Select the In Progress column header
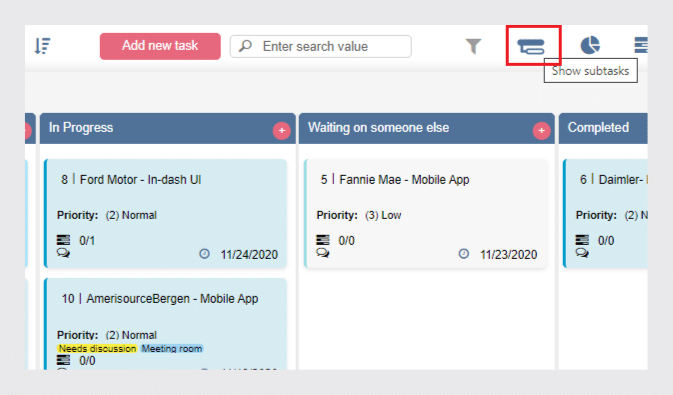This screenshot has height=395, width=673. [167, 128]
